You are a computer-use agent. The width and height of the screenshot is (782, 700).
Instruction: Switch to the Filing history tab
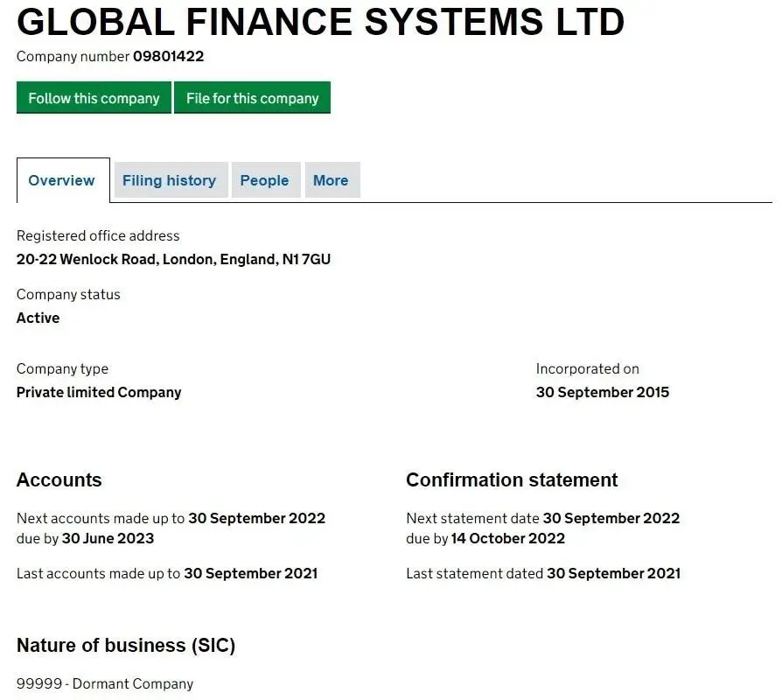[x=169, y=180]
